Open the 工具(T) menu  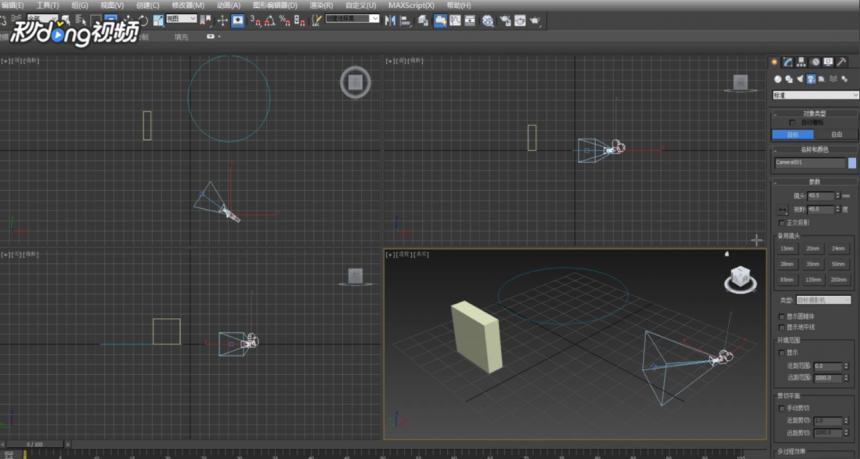point(48,5)
